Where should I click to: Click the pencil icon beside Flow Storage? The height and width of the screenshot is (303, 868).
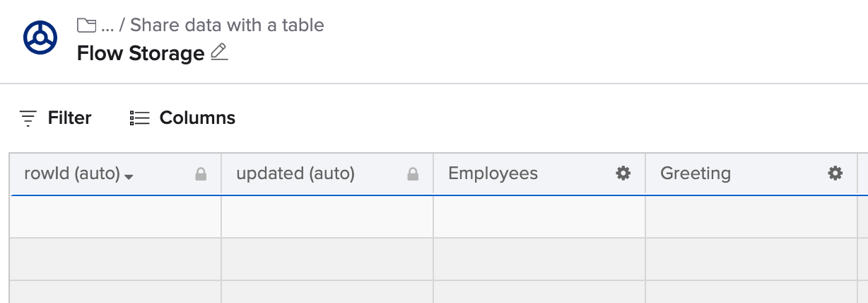[219, 52]
